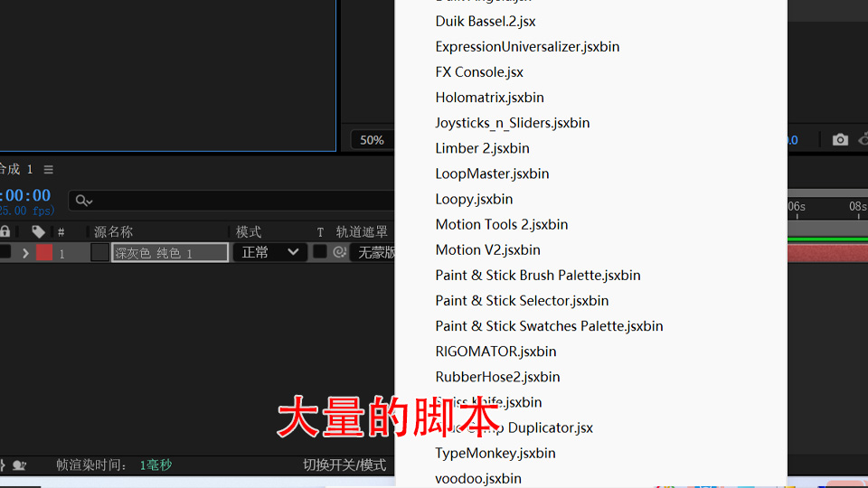
Task: Open the blend mode dropdown showing 正常
Action: tap(269, 252)
